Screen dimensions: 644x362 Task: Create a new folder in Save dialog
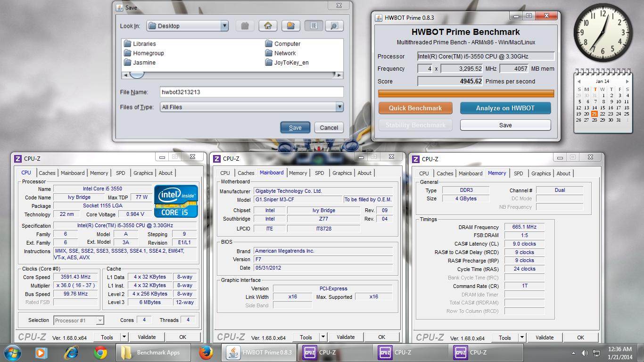[x=291, y=26]
